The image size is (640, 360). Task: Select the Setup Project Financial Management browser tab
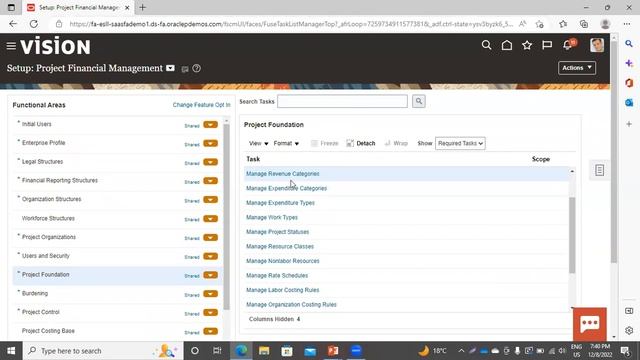click(78, 7)
